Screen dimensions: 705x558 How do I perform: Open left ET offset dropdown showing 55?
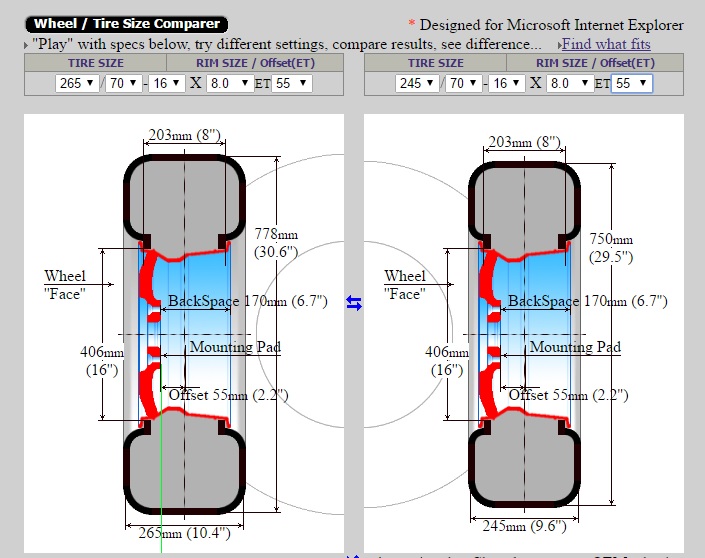click(x=291, y=83)
